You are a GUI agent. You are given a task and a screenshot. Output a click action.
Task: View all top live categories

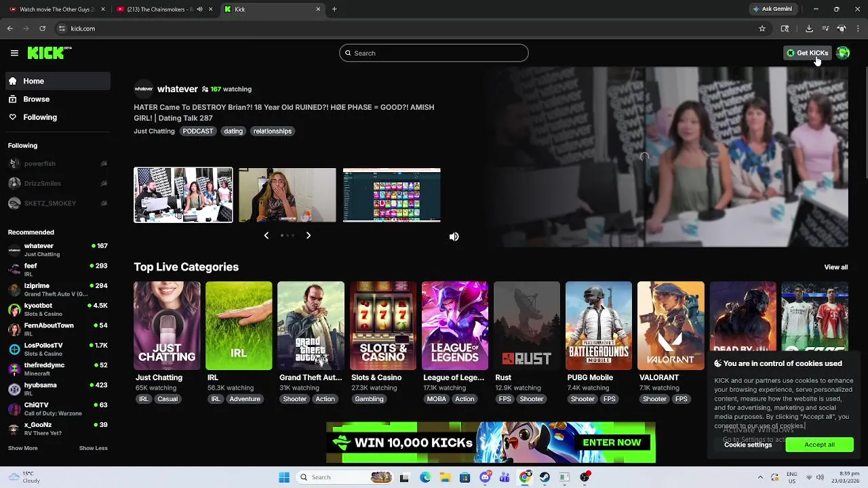[835, 267]
